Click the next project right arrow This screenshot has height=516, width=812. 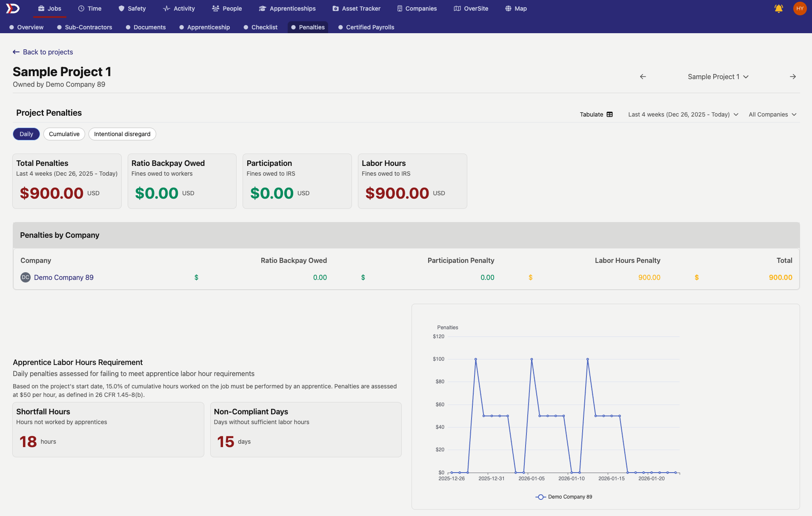(x=792, y=77)
